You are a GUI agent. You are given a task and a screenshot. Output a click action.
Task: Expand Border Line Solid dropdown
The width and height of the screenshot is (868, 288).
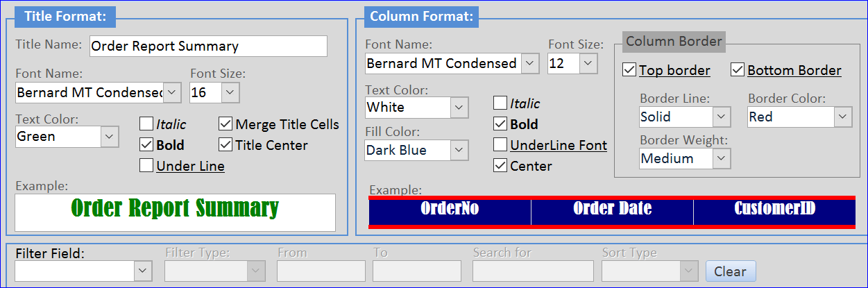pos(722,117)
